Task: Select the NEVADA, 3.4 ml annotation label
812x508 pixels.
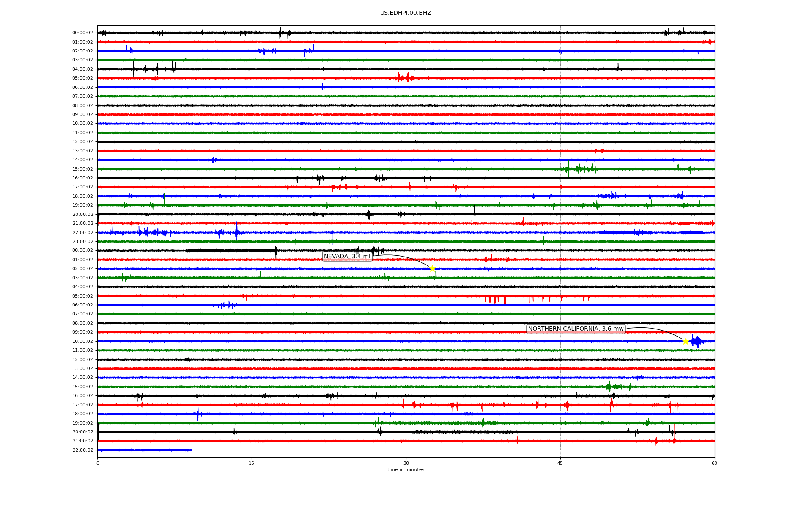Action: coord(347,257)
